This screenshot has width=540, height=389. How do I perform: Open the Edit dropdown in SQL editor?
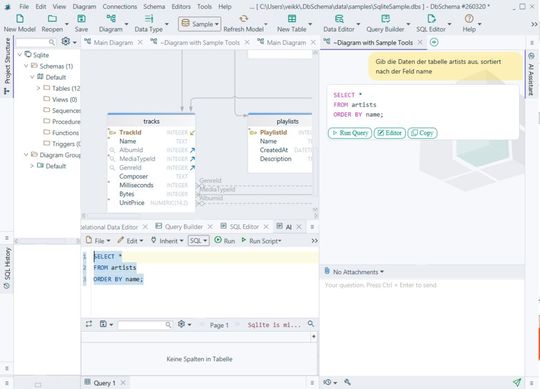[x=130, y=241]
